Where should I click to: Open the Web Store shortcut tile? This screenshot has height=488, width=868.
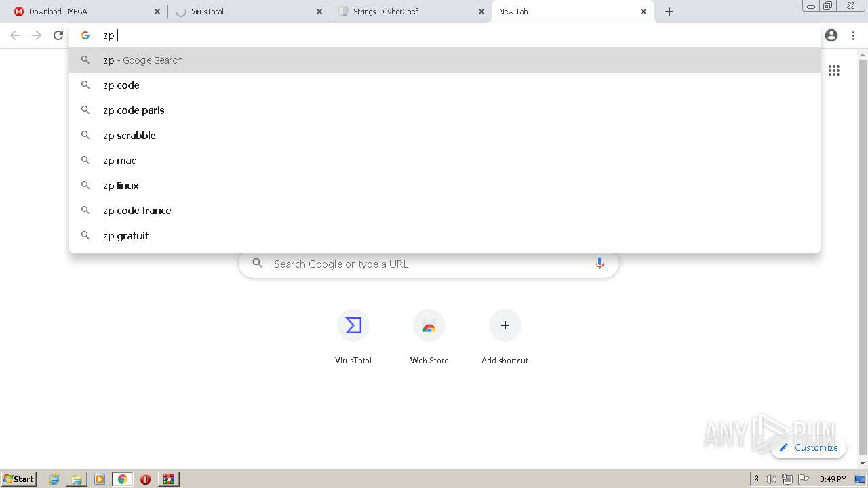[x=429, y=338]
